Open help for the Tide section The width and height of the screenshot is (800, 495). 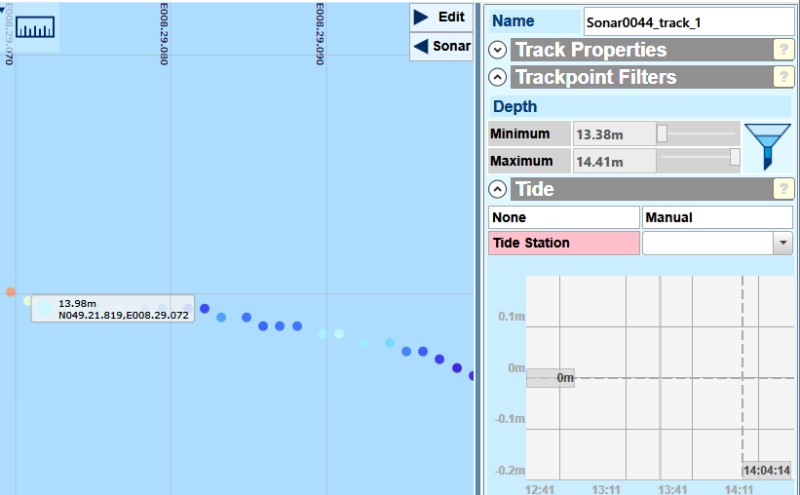click(x=785, y=189)
